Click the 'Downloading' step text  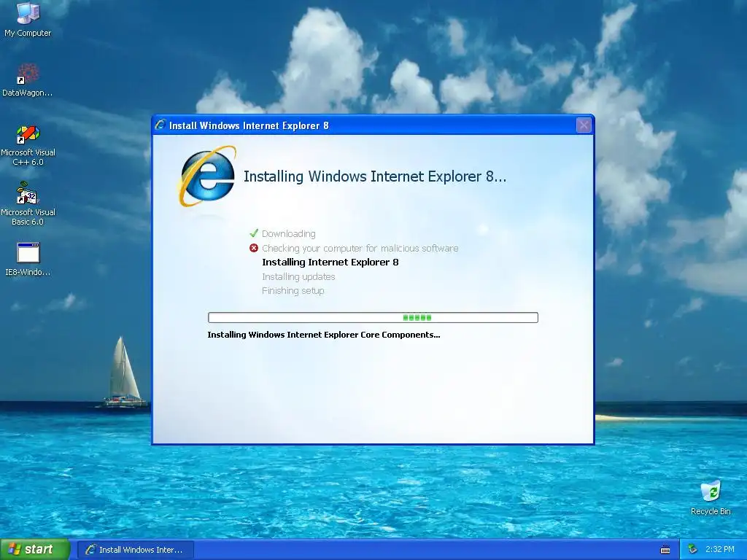click(x=289, y=234)
